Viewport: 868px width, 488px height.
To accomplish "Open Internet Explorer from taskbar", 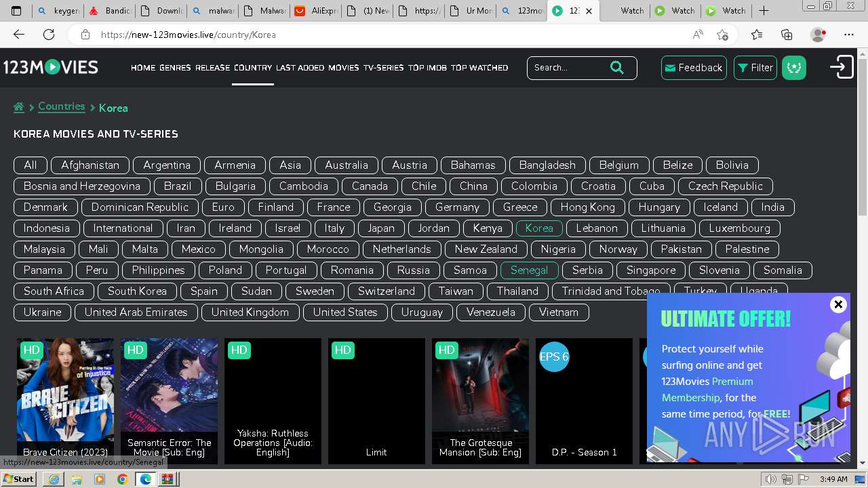I will click(54, 479).
